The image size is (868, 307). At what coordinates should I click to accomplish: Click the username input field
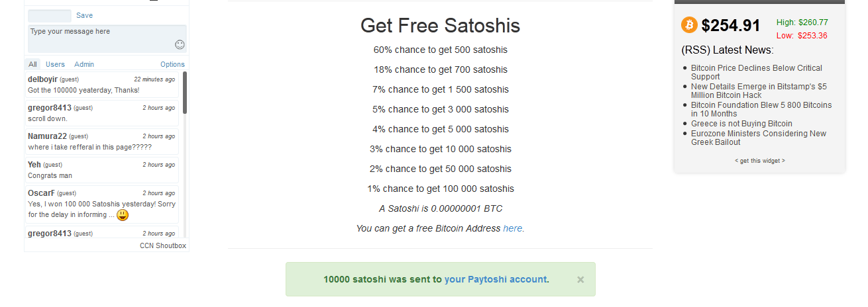click(50, 16)
